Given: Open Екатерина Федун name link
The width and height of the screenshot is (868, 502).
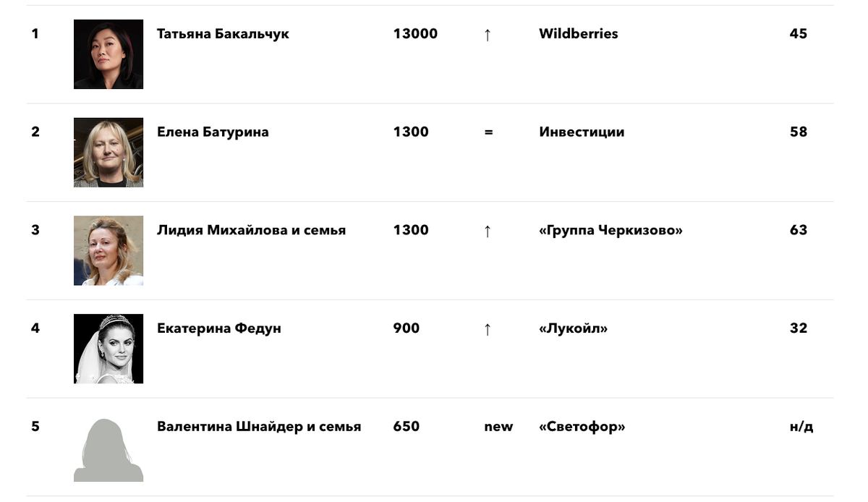Looking at the screenshot, I should [x=219, y=328].
